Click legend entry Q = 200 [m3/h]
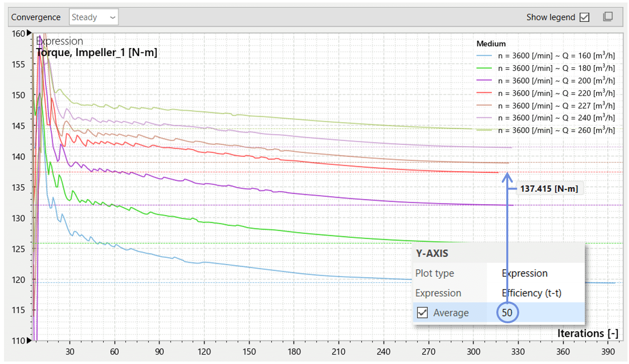 click(x=546, y=81)
